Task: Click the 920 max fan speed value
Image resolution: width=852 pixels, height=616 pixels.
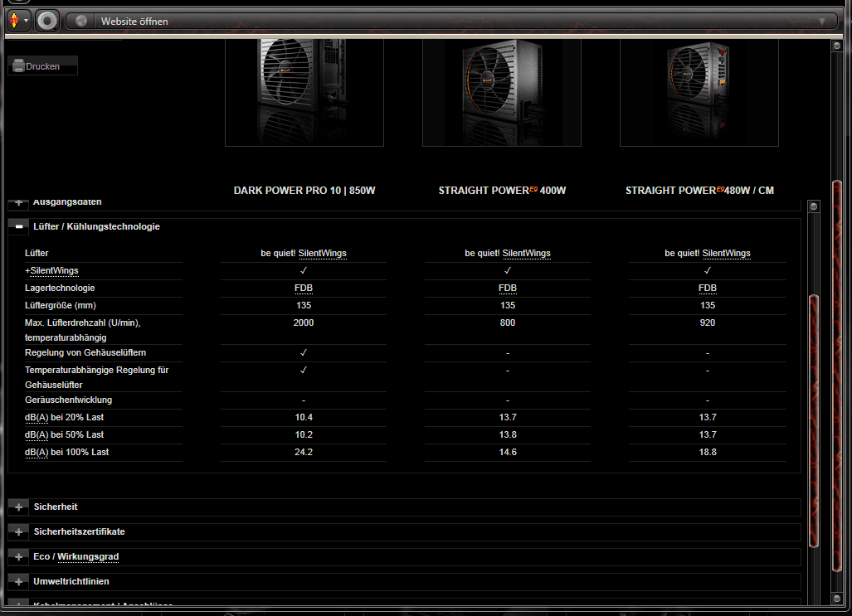Action: point(708,323)
